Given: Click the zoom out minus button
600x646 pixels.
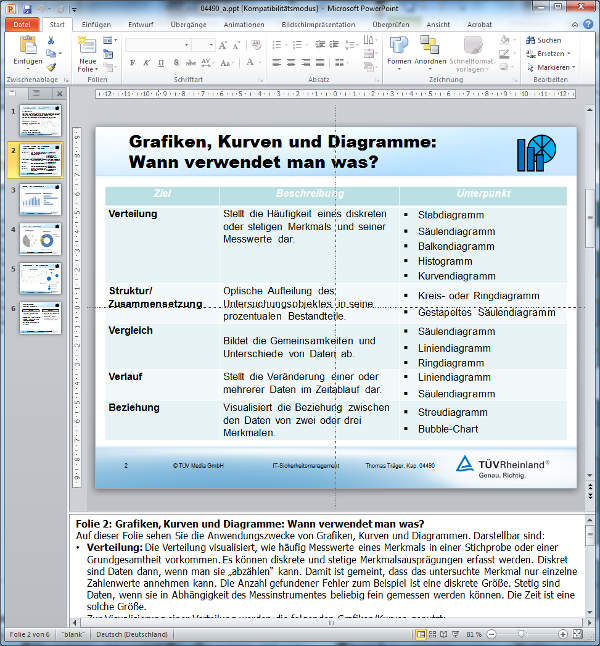Looking at the screenshot, I should pos(490,635).
